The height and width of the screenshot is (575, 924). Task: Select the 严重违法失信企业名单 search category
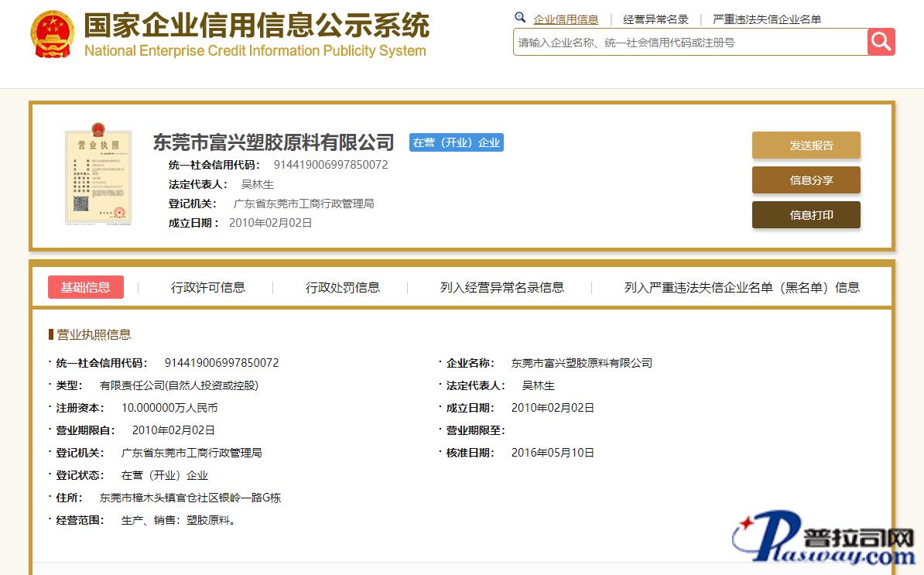[x=767, y=19]
